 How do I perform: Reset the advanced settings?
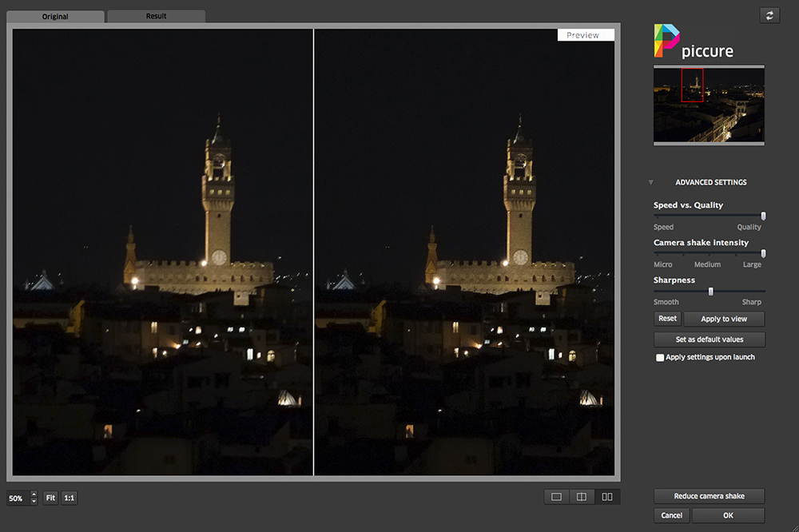tap(667, 319)
